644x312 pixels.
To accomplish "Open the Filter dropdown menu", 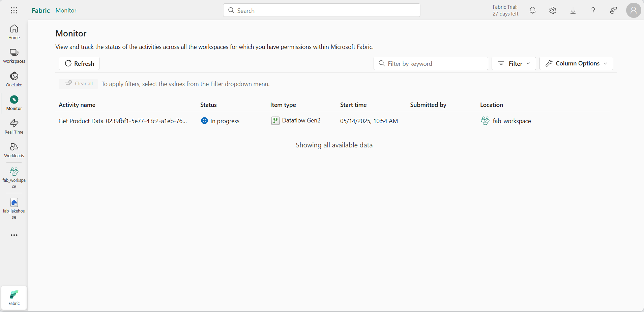I will click(x=514, y=63).
